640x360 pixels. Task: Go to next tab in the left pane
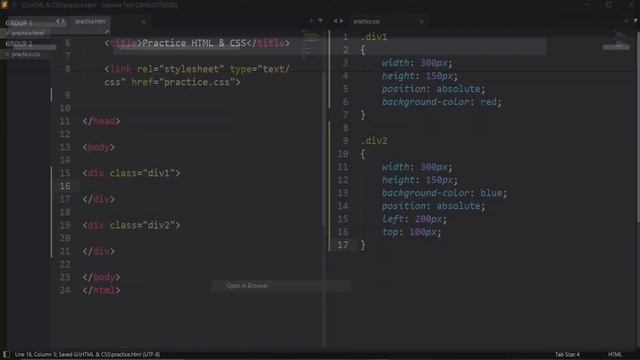click(x=63, y=21)
